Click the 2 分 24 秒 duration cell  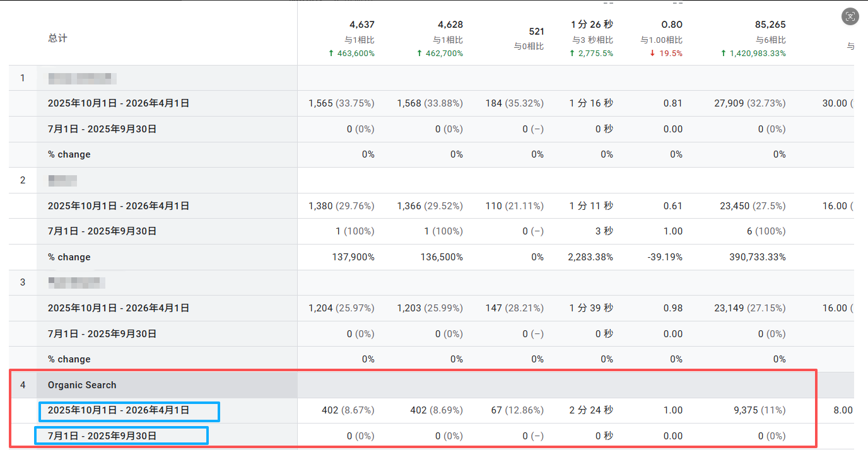pyautogui.click(x=591, y=410)
